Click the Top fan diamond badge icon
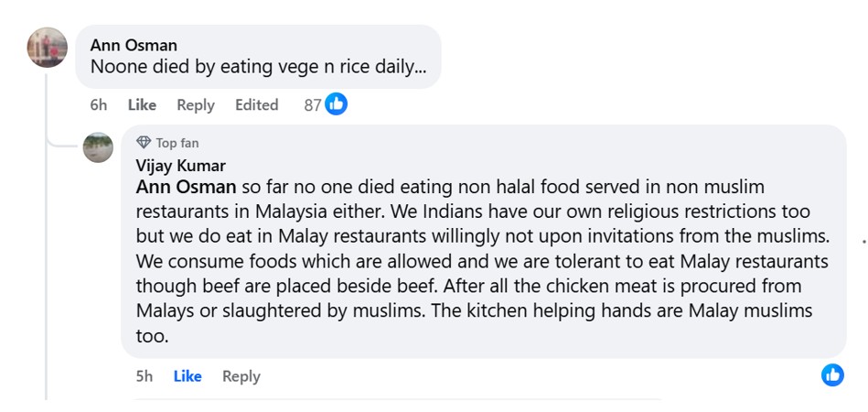The width and height of the screenshot is (868, 412). [144, 143]
